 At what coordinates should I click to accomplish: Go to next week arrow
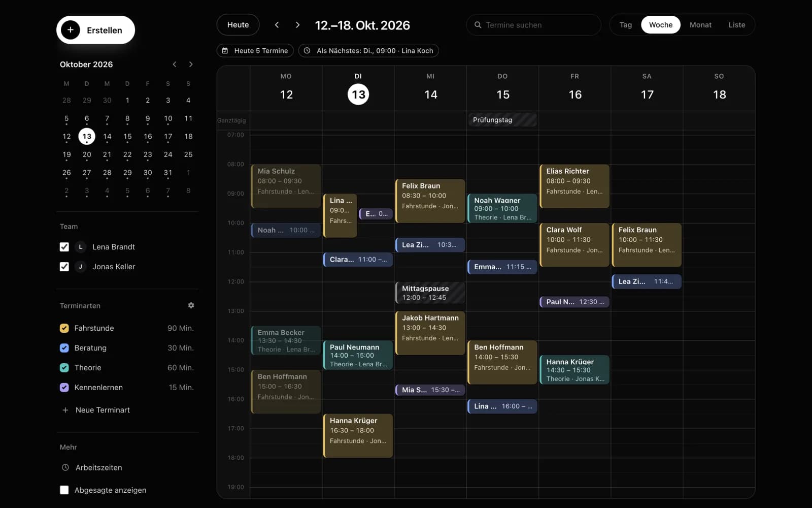(x=298, y=25)
